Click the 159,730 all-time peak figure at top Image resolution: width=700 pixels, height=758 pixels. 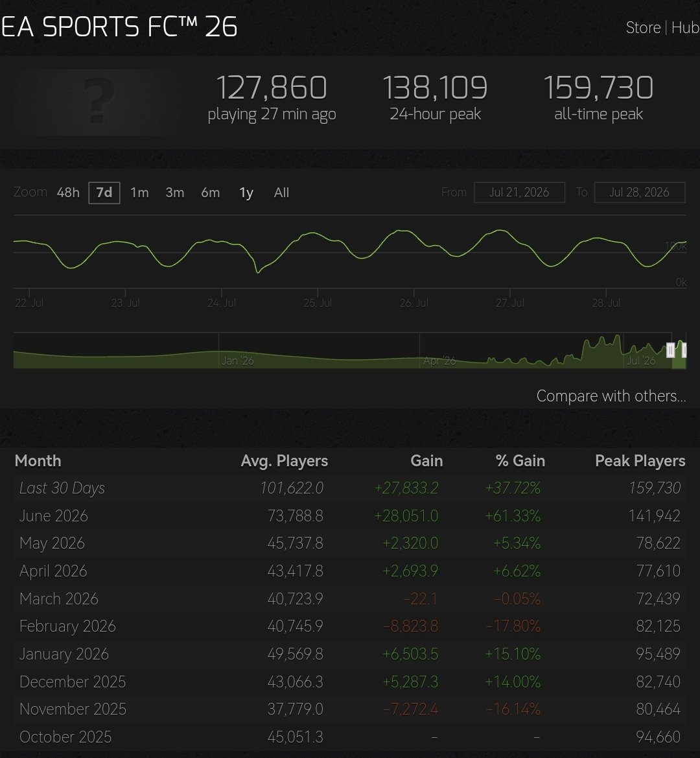point(598,88)
